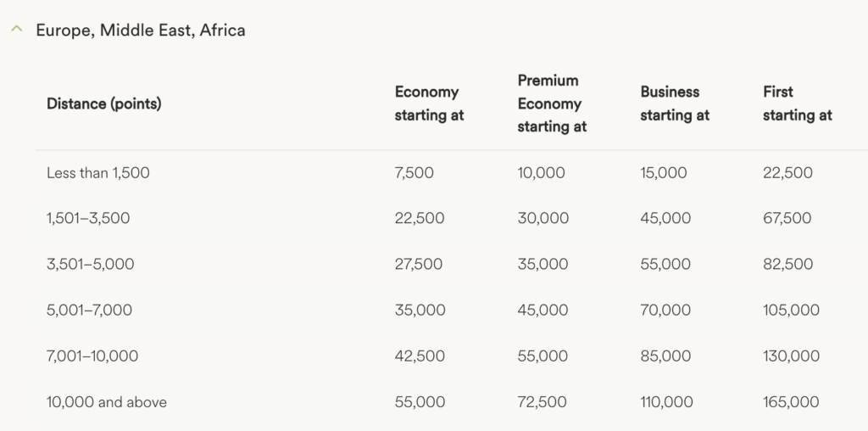The height and width of the screenshot is (431, 868).
Task: Select the 10,000 and above row
Action: point(107,402)
